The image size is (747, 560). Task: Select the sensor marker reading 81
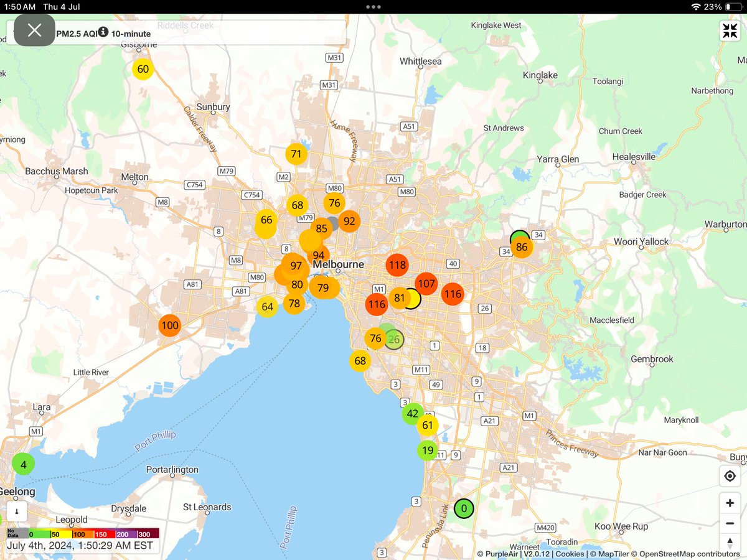tap(400, 298)
